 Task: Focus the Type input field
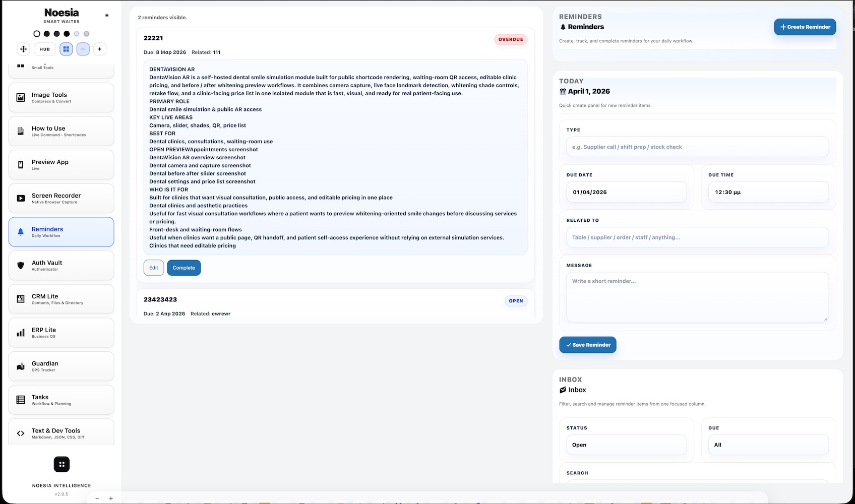point(697,147)
